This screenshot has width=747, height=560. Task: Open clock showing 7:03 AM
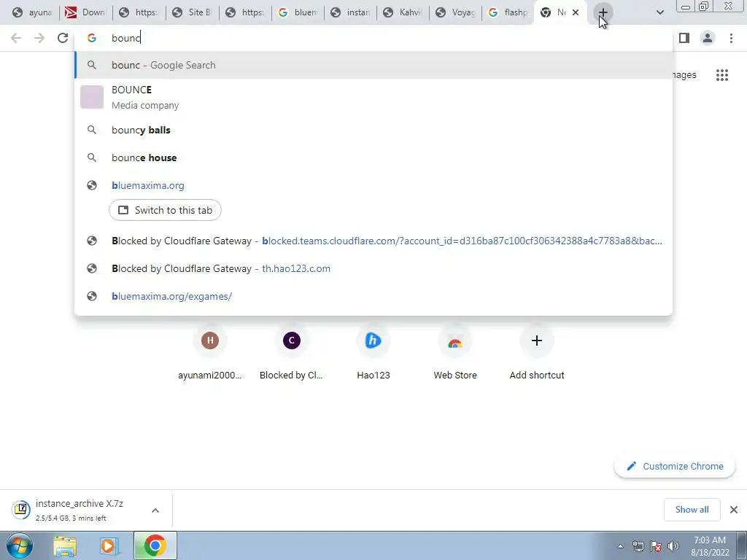(x=710, y=546)
